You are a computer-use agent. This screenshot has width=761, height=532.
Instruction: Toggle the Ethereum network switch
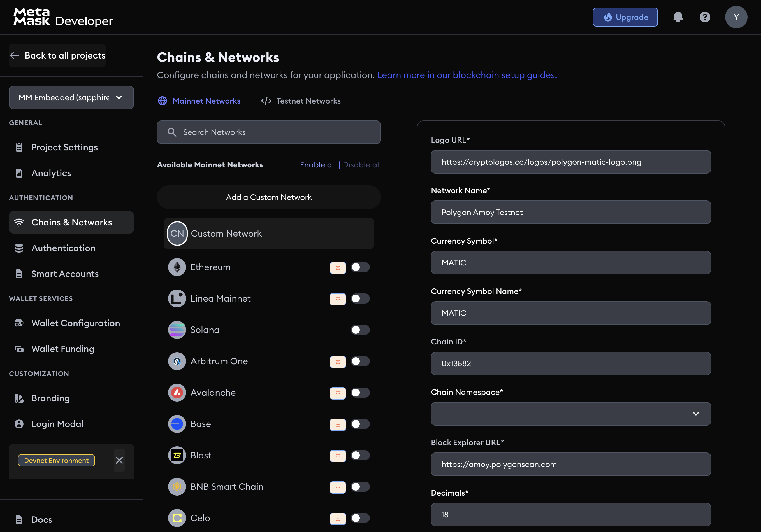coord(360,267)
